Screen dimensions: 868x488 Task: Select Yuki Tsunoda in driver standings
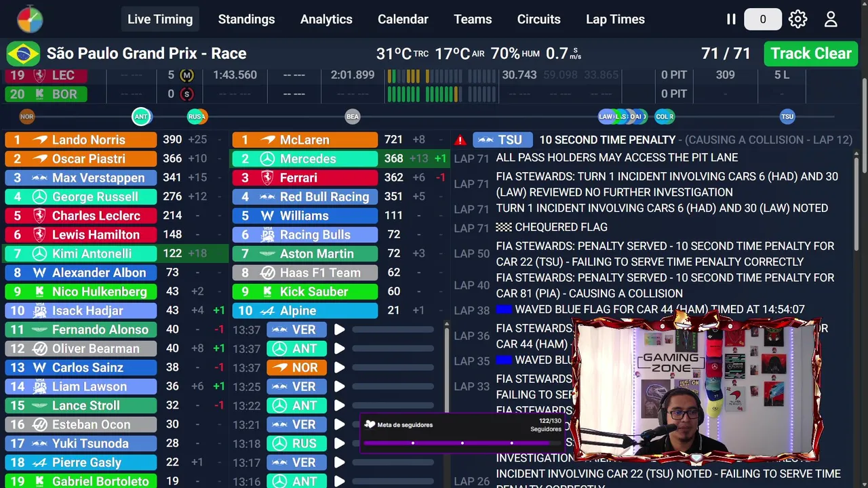[x=81, y=443]
